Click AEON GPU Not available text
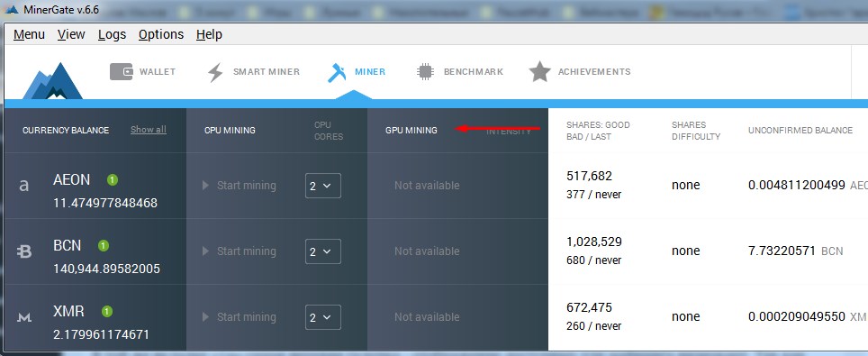868x356 pixels. point(427,185)
